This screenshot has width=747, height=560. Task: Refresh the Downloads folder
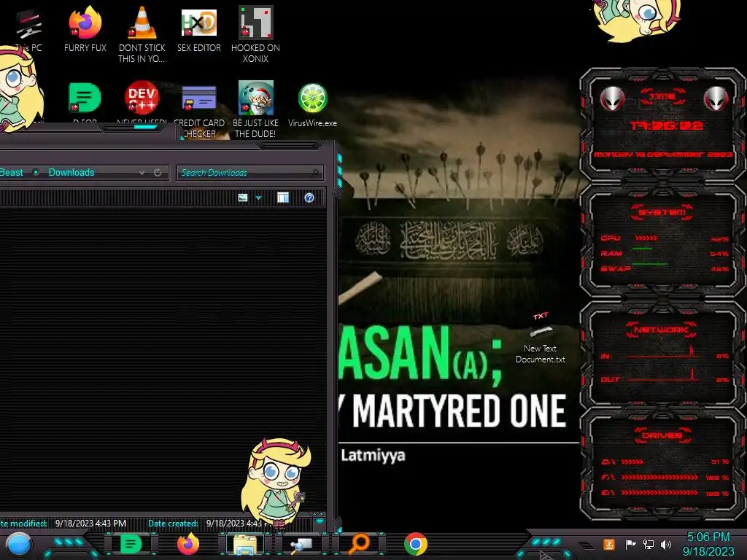tap(158, 173)
